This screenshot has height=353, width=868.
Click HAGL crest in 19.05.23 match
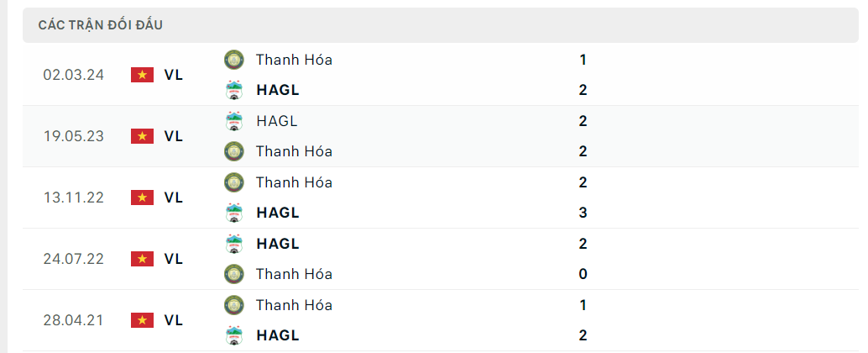pyautogui.click(x=233, y=121)
